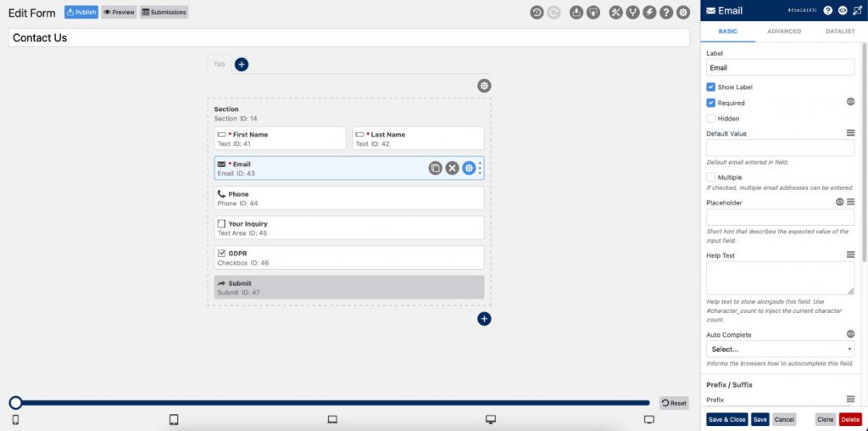Click the Publish button
Image resolution: width=868 pixels, height=431 pixels.
[81, 13]
